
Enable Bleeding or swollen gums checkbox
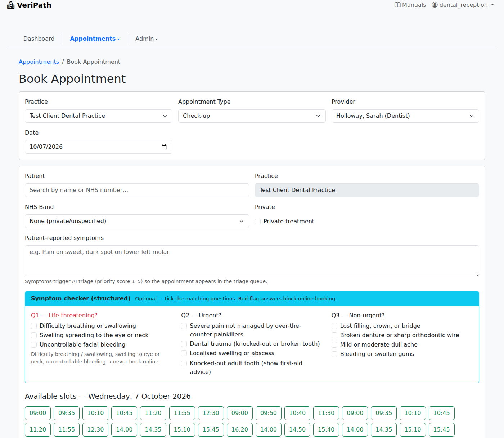[x=334, y=354]
